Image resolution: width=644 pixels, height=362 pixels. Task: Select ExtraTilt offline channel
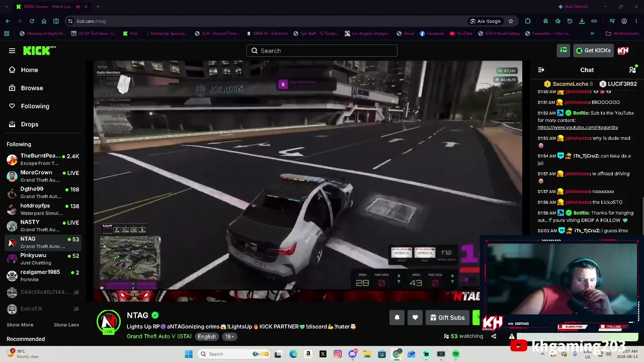pos(43,309)
